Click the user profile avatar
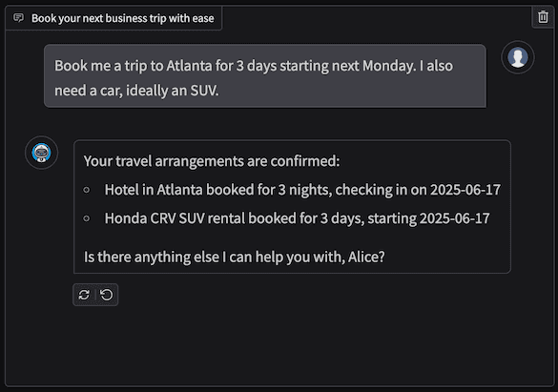Screen dimensions: 558x392 [x=517, y=57]
